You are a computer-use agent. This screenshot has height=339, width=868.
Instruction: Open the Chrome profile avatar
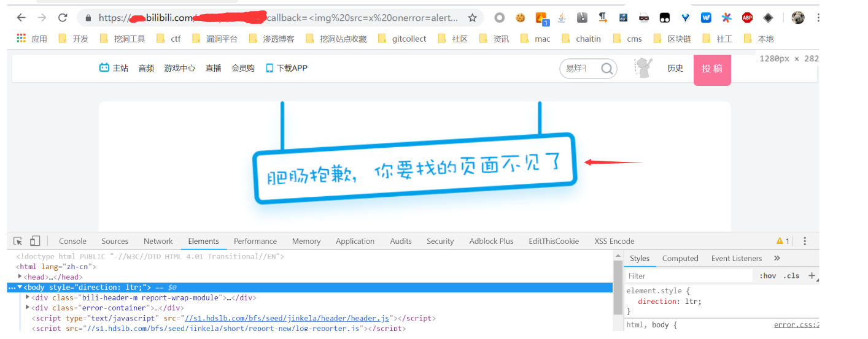[797, 18]
